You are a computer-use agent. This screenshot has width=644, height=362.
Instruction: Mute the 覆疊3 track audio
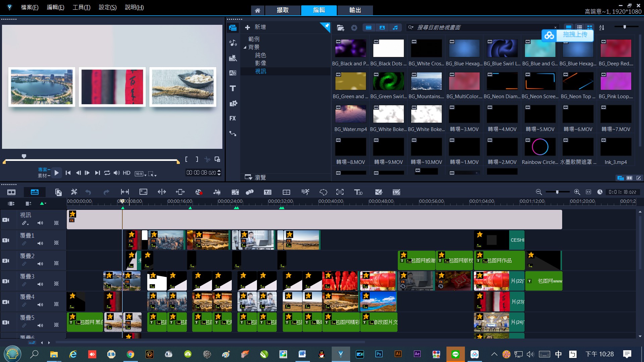[40, 284]
